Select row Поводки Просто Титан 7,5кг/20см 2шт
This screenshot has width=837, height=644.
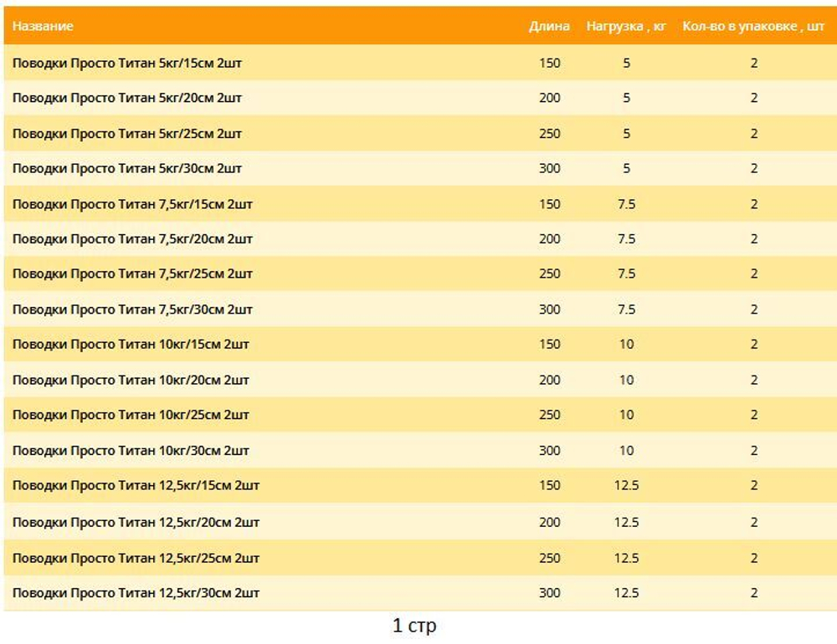tap(420, 238)
